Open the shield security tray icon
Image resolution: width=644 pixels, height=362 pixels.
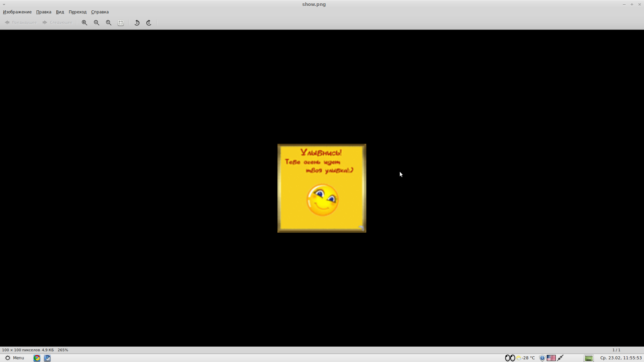pos(542,358)
